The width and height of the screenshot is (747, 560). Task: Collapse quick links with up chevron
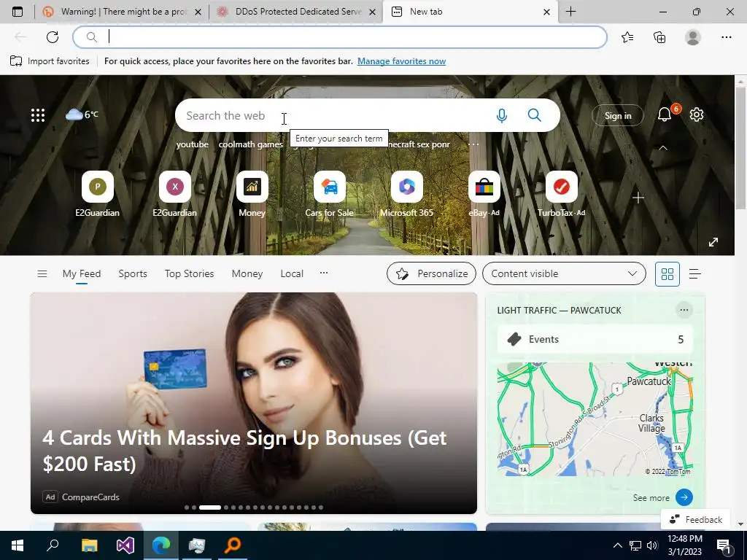pyautogui.click(x=663, y=148)
